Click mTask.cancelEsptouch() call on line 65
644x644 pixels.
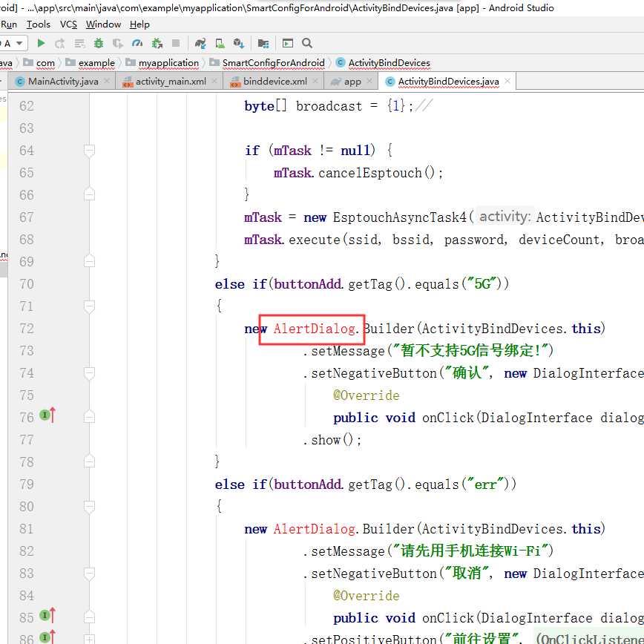358,173
